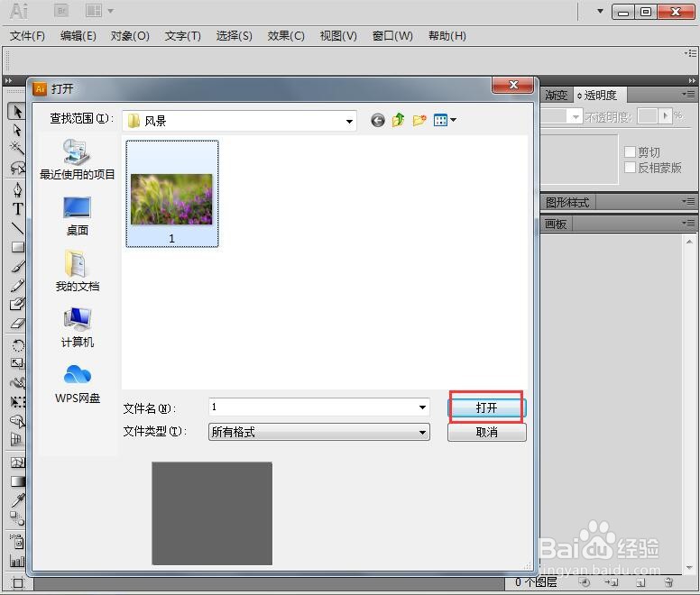Open the workspace switcher dropdown in title bar
The image size is (700, 595).
(x=600, y=11)
